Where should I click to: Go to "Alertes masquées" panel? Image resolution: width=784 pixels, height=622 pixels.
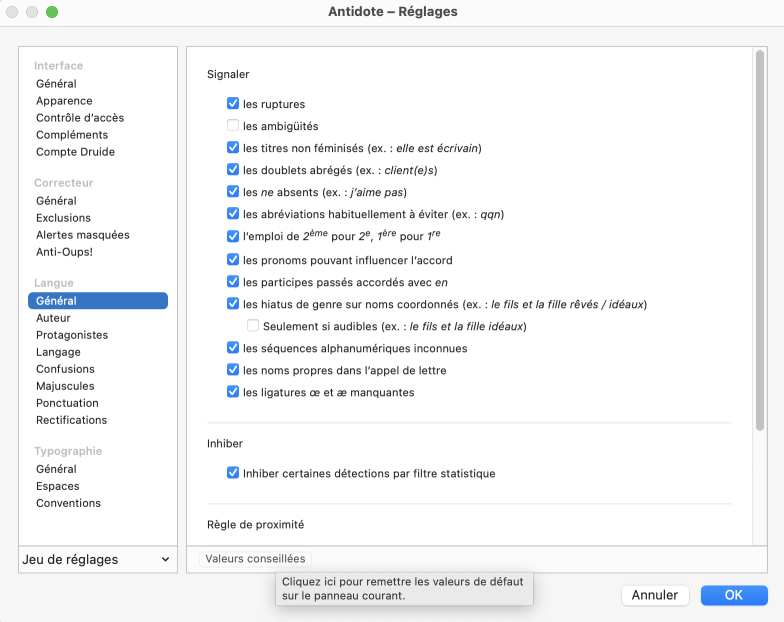pos(82,235)
